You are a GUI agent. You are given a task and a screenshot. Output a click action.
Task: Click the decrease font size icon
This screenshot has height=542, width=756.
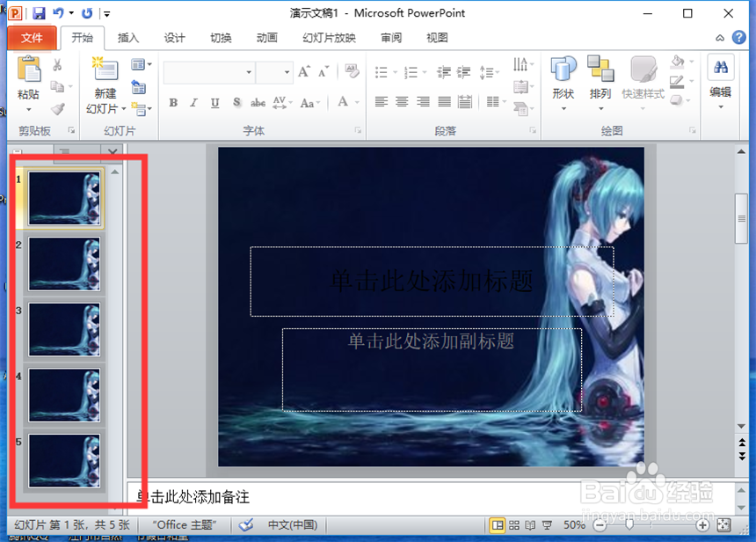(323, 72)
